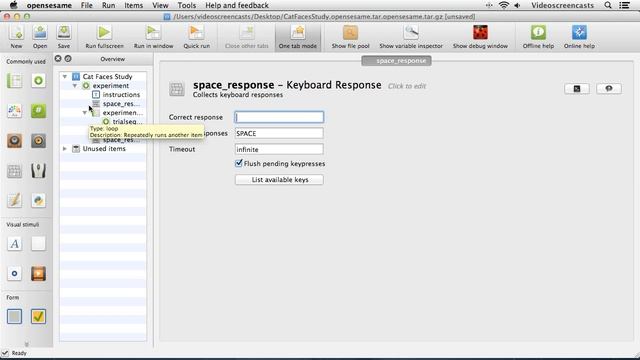The width and height of the screenshot is (640, 360).
Task: Float the Overview panel
Action: coord(68,59)
